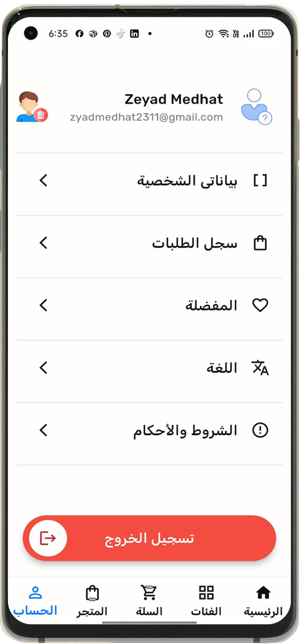Select the الحساب account tab
Viewport: 300px width, 644px height.
coord(35,600)
